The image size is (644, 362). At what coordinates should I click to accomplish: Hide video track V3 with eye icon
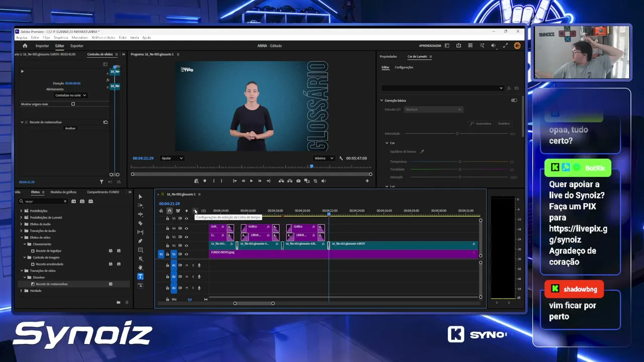pyautogui.click(x=186, y=237)
